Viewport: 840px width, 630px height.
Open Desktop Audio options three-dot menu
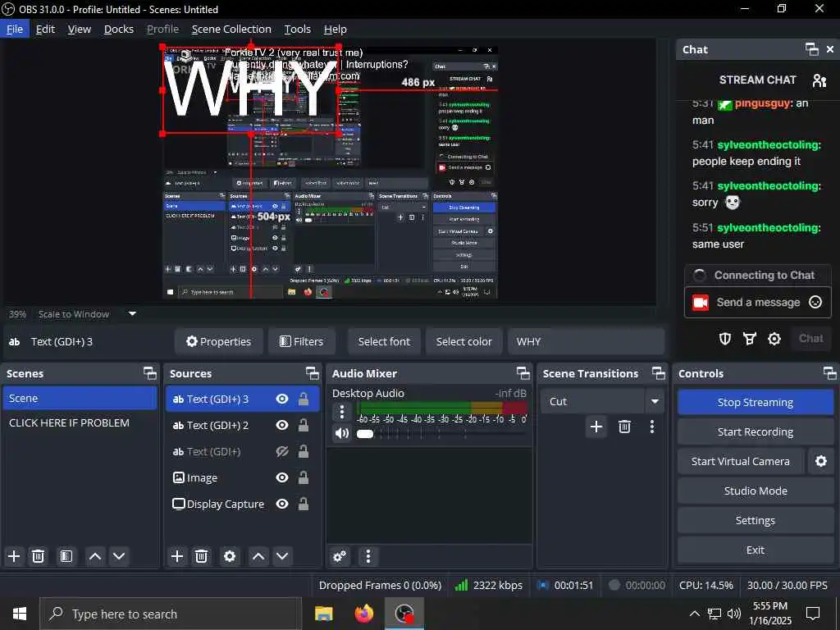click(x=342, y=412)
